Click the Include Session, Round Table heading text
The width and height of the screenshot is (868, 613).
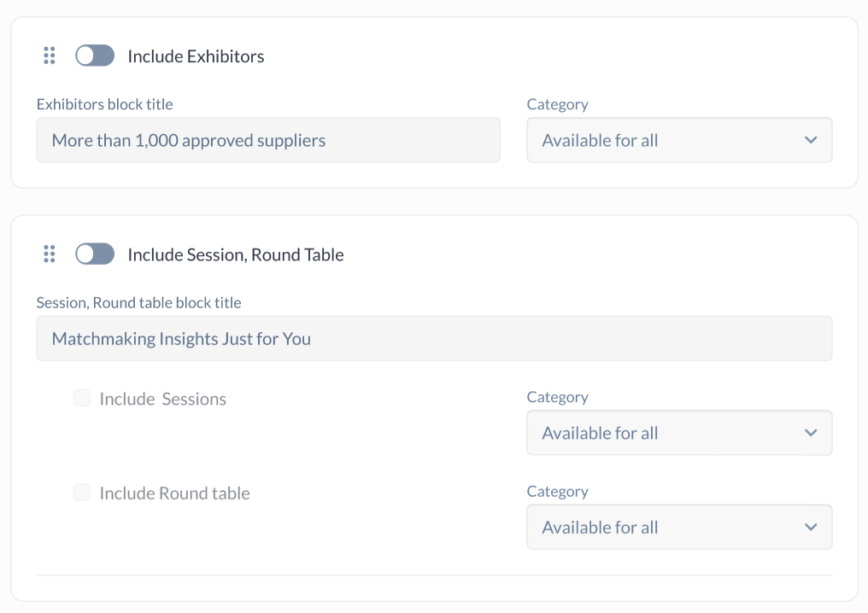(236, 254)
